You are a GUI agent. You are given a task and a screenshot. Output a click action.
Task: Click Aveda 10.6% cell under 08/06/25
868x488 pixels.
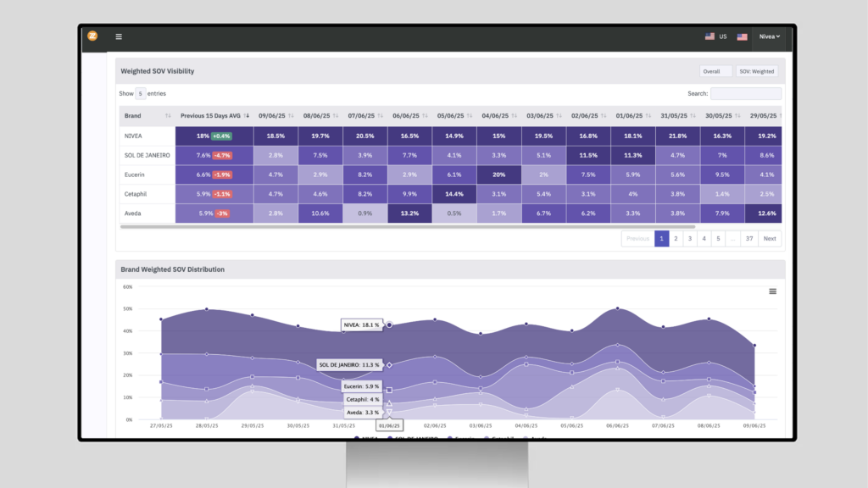coord(320,213)
